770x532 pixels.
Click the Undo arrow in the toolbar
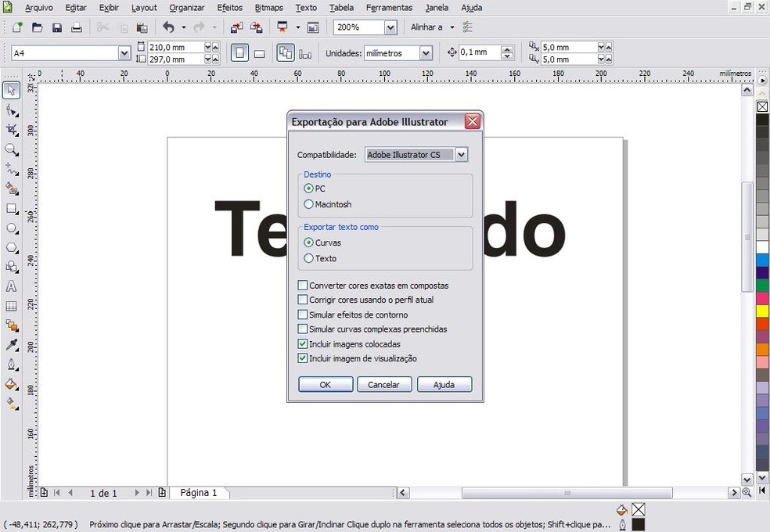coord(169,27)
